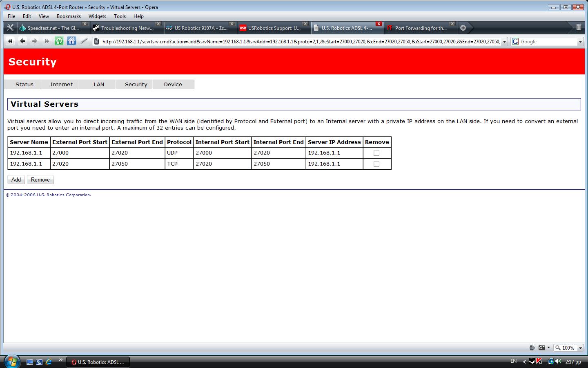The height and width of the screenshot is (368, 588).
Task: Click the volume speaker tray icon
Action: [x=558, y=361]
